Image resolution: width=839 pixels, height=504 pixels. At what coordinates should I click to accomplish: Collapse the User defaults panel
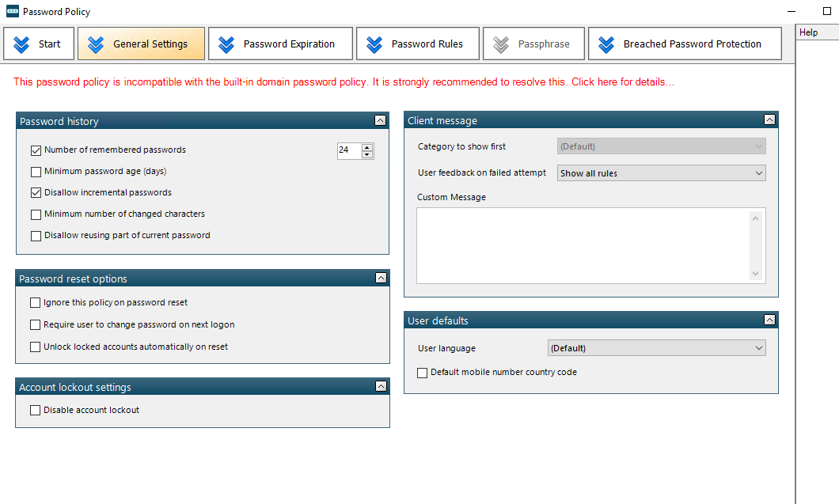click(x=769, y=320)
